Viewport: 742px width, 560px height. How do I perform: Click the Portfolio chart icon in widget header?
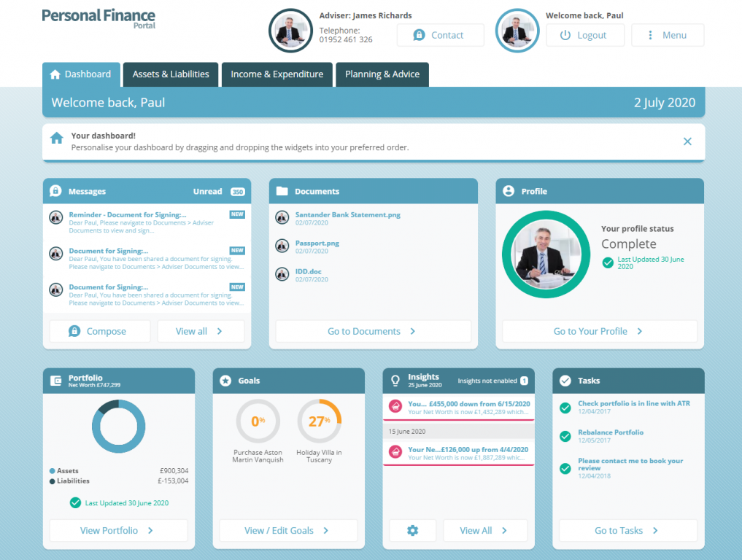pyautogui.click(x=55, y=380)
